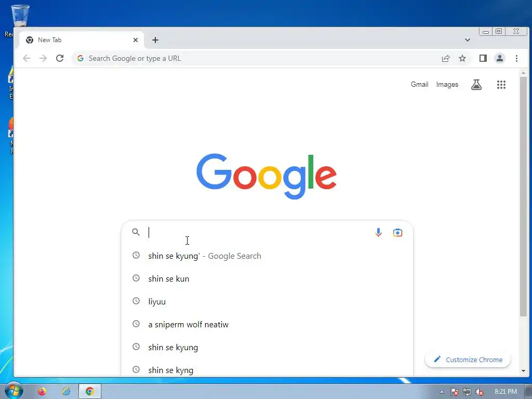Click the Google G icon in address bar
This screenshot has height=399, width=532.
81,58
